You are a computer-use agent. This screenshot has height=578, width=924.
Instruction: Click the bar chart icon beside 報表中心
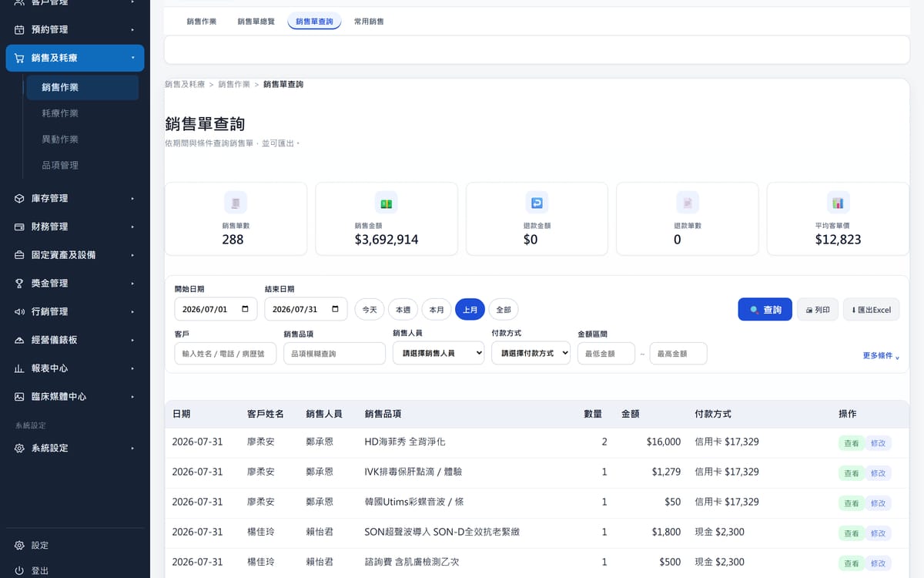pos(19,368)
